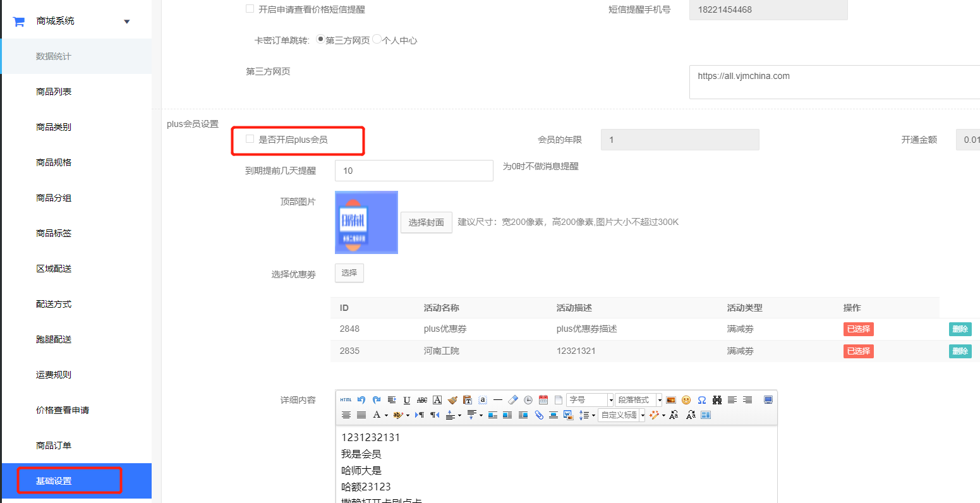Click the eraser clear formatting icon

point(513,400)
